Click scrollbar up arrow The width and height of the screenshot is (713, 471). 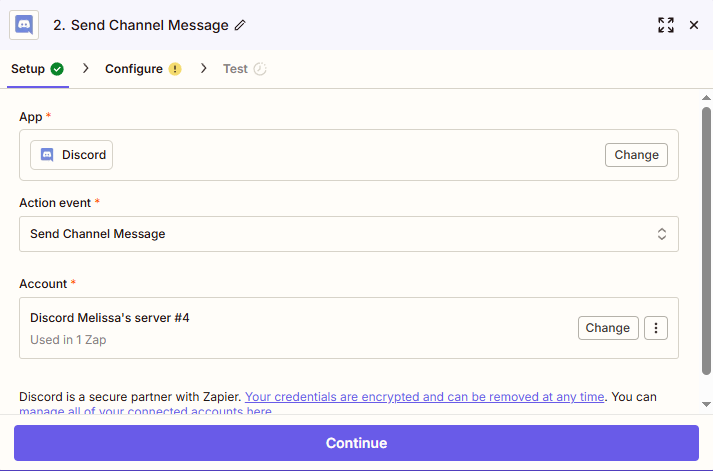tap(706, 98)
